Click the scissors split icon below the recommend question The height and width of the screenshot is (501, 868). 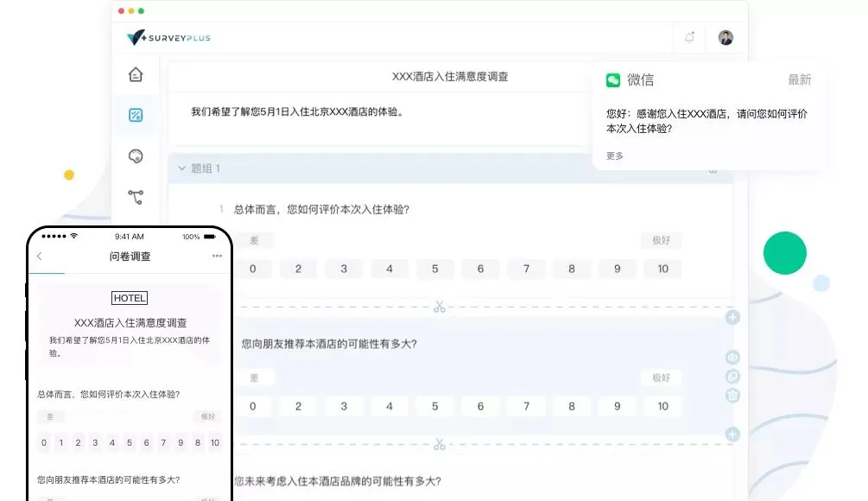click(440, 444)
